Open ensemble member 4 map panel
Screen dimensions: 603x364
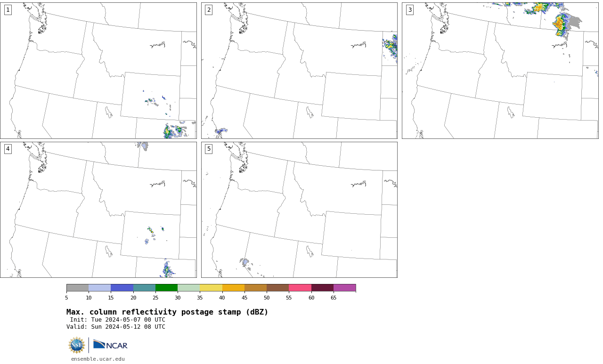(98, 210)
